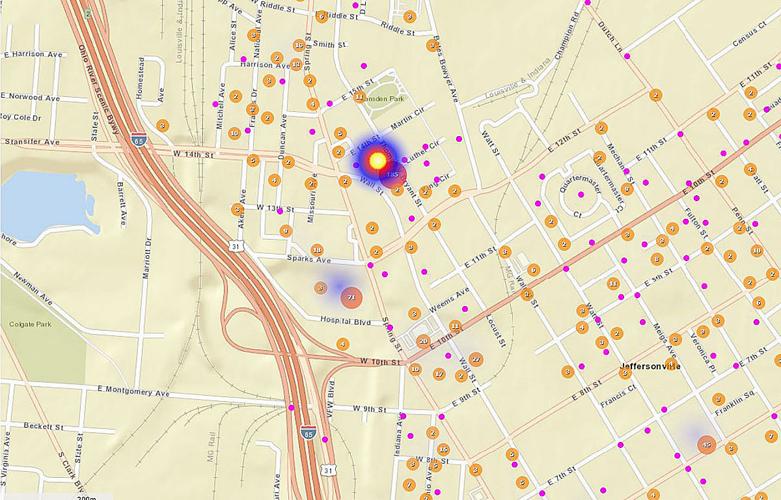Click the 3 cluster beside Homestead Ave
This screenshot has width=781, height=500.
click(162, 127)
